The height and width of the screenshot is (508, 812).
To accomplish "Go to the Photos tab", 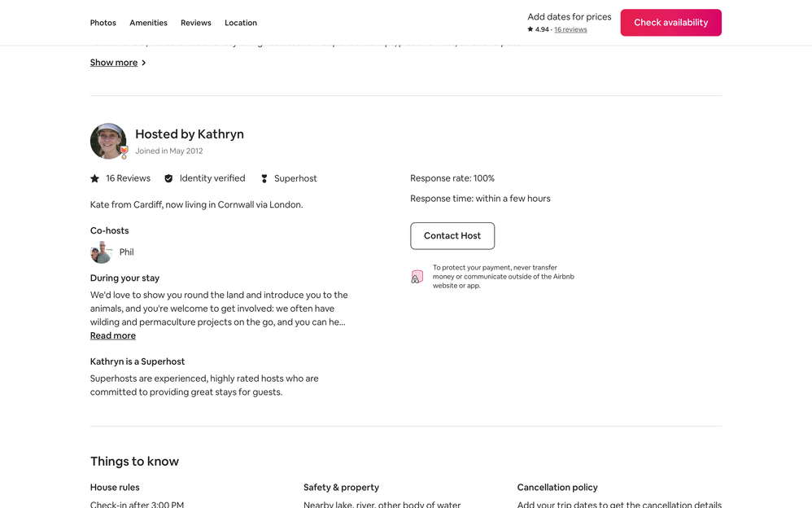I will (103, 23).
